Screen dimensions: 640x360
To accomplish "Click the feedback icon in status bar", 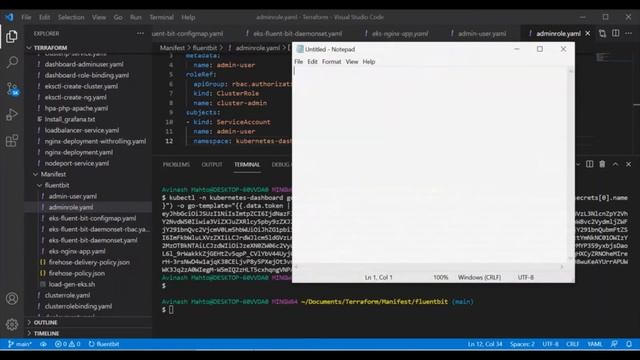I will (614, 344).
